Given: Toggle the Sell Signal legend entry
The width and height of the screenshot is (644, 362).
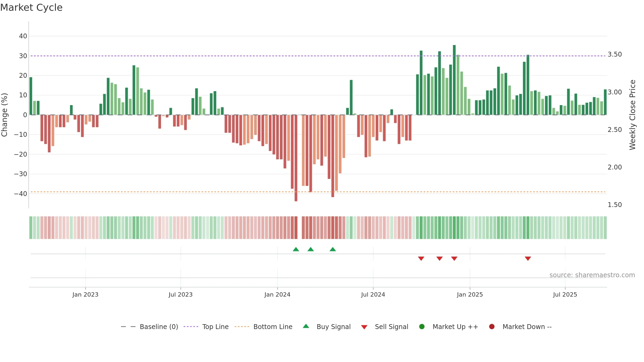Looking at the screenshot, I should pos(385,327).
